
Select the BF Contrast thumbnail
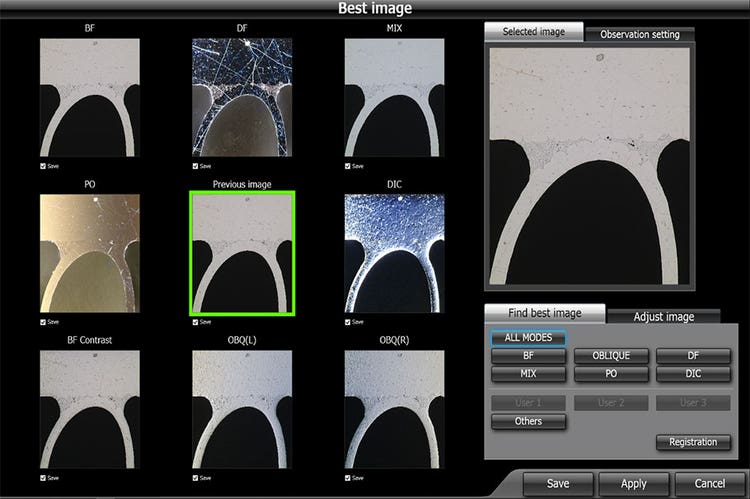pyautogui.click(x=90, y=409)
